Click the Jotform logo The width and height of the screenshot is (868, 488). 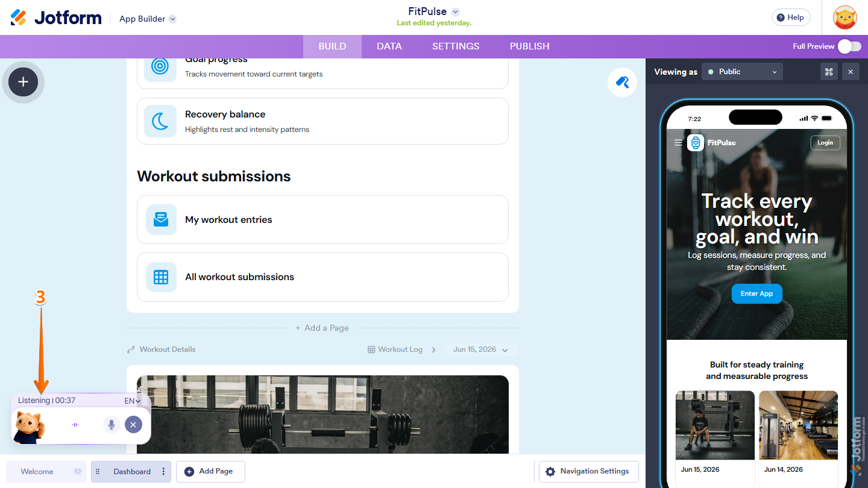click(x=56, y=17)
